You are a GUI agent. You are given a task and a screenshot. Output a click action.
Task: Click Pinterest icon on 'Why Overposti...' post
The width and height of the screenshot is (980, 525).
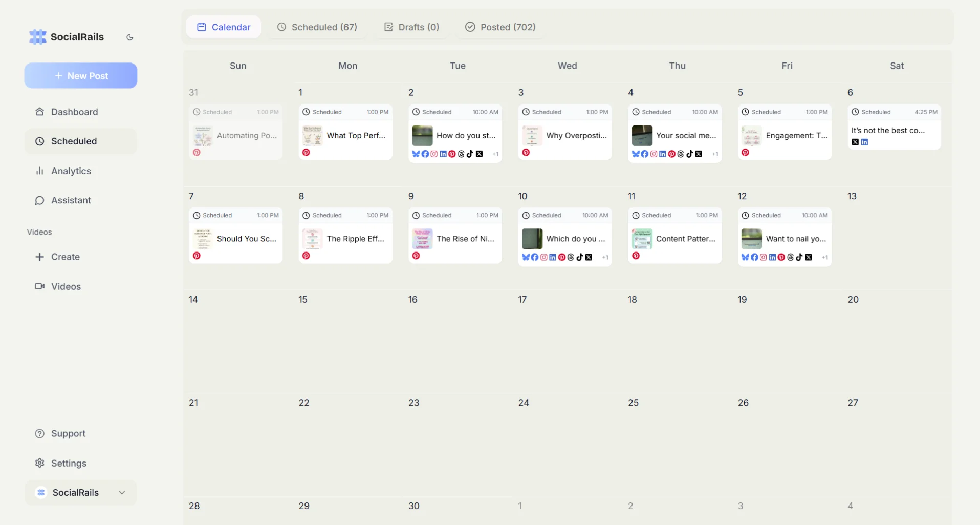(526, 153)
